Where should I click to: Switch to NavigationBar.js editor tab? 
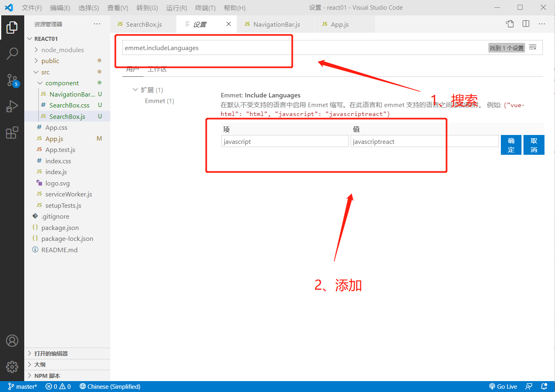[276, 24]
